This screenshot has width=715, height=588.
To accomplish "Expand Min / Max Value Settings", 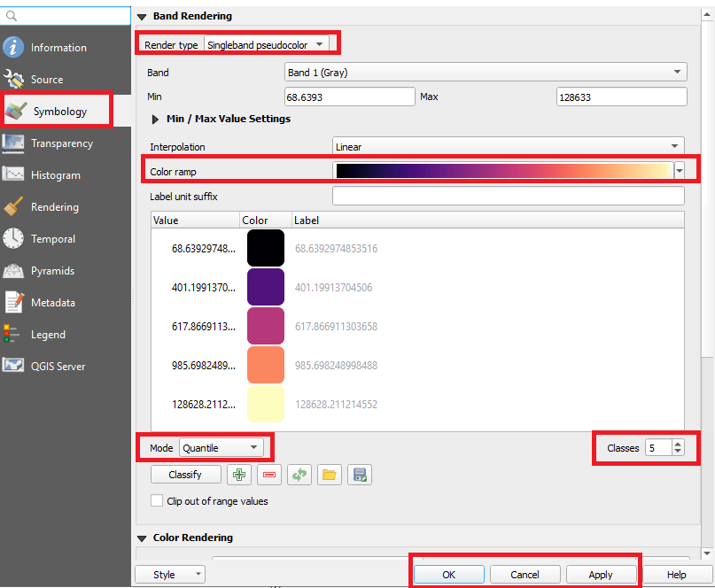I will coord(155,120).
